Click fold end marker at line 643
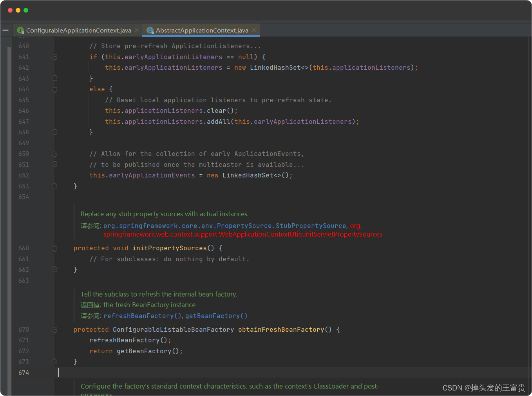This screenshot has width=532, height=396. point(55,78)
